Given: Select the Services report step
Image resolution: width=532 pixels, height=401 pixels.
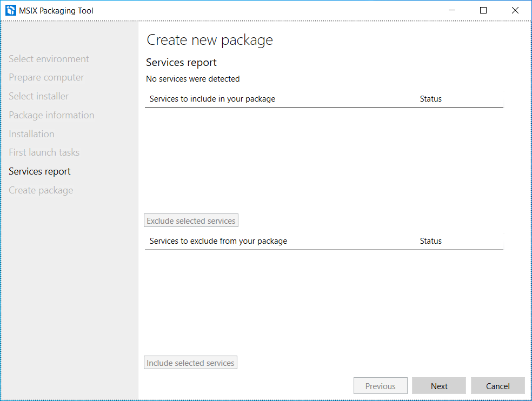Looking at the screenshot, I should coord(39,171).
